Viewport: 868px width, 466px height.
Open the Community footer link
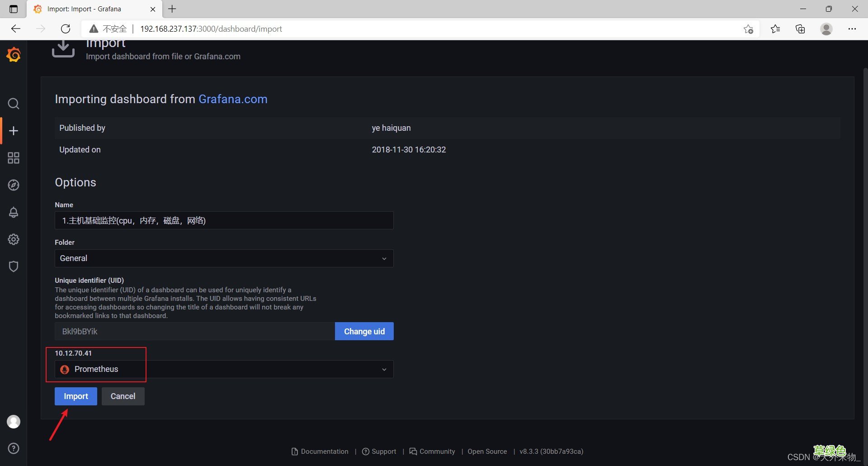point(432,452)
